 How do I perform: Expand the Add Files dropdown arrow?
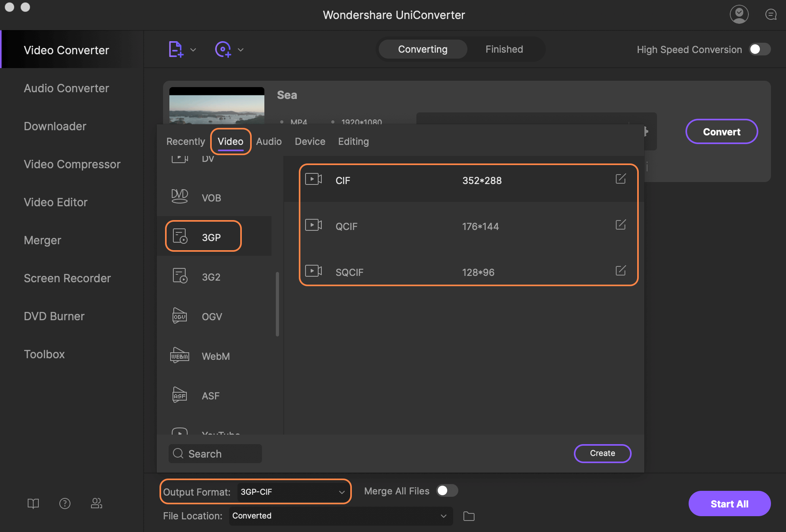193,50
